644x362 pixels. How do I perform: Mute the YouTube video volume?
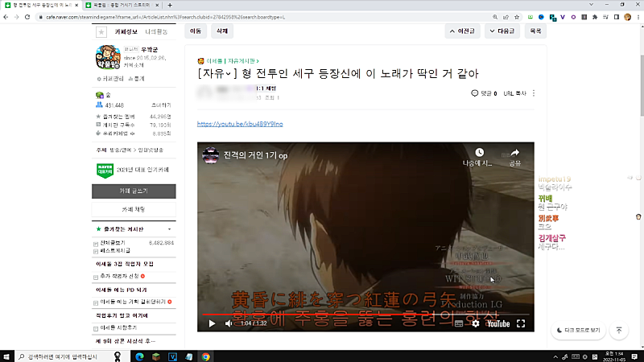(229, 323)
